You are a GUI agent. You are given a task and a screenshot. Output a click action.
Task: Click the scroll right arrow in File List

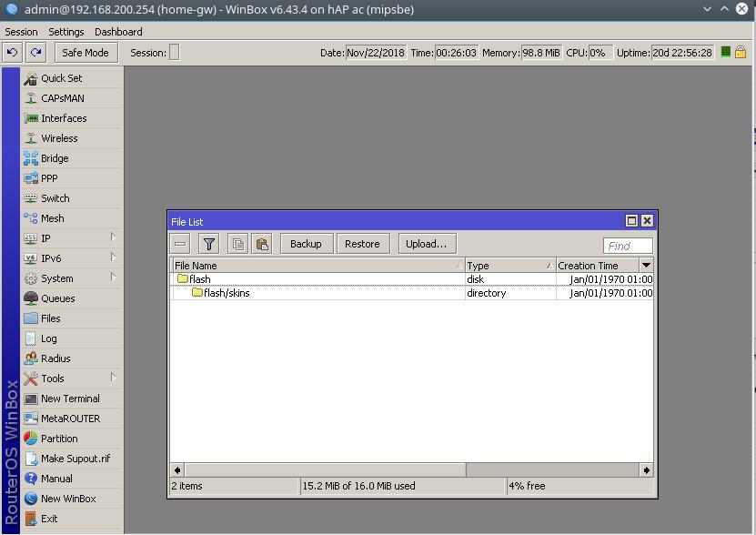(x=647, y=470)
